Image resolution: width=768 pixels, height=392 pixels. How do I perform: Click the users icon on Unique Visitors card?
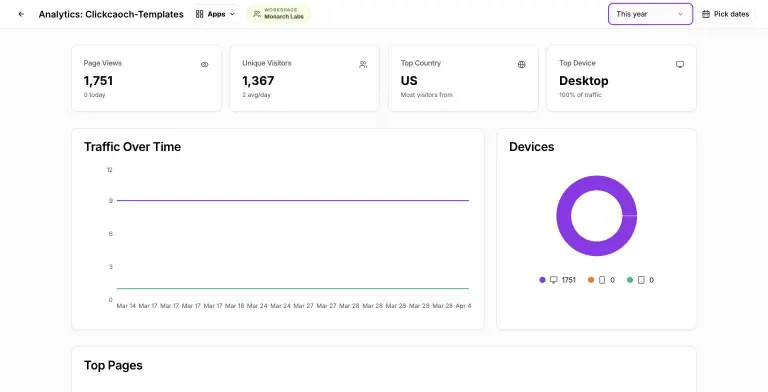click(x=363, y=65)
